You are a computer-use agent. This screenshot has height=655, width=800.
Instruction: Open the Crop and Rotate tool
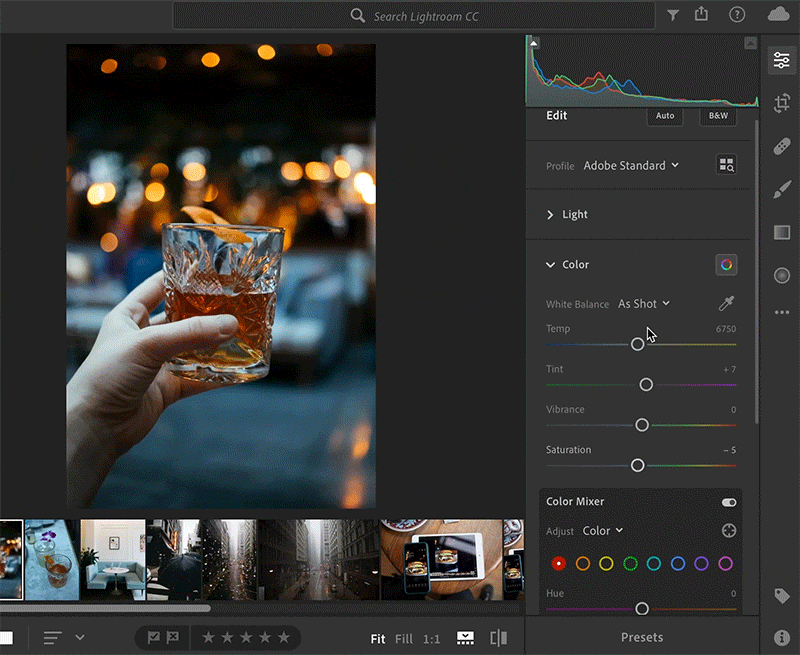pos(781,104)
